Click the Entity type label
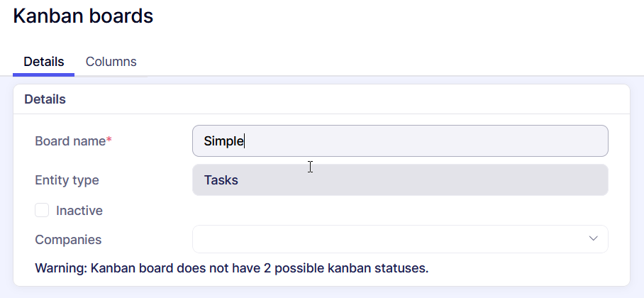 click(67, 180)
